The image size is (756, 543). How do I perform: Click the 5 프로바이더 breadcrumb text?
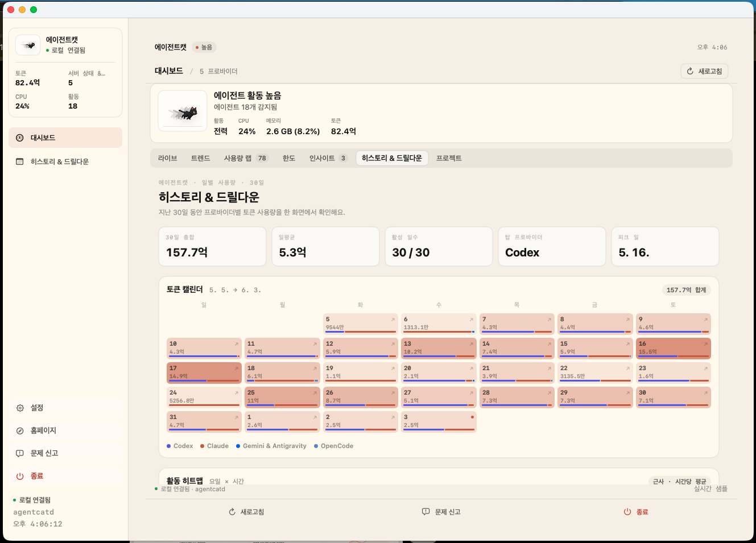(218, 71)
